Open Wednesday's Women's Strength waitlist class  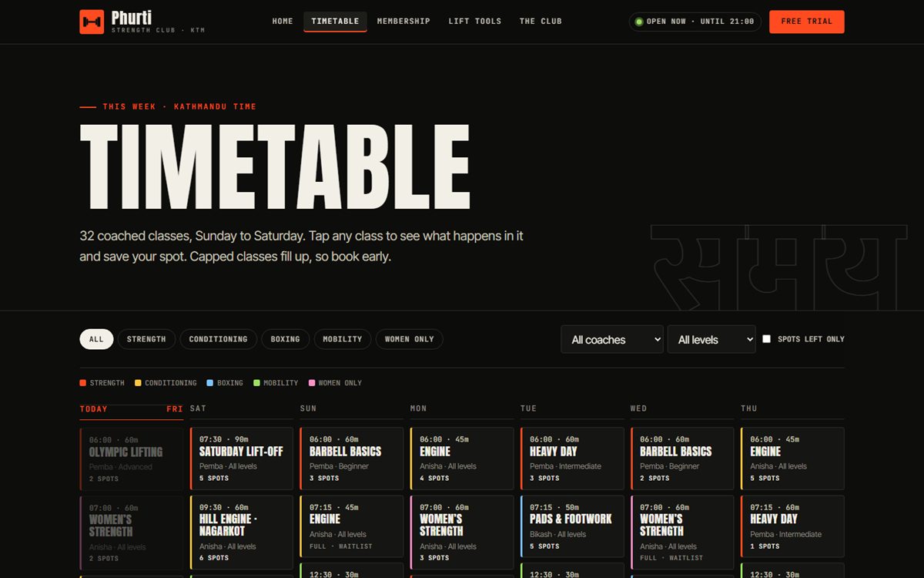682,533
